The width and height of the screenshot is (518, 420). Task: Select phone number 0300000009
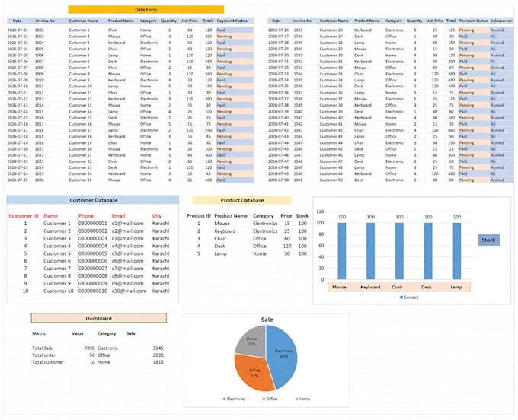tap(93, 283)
